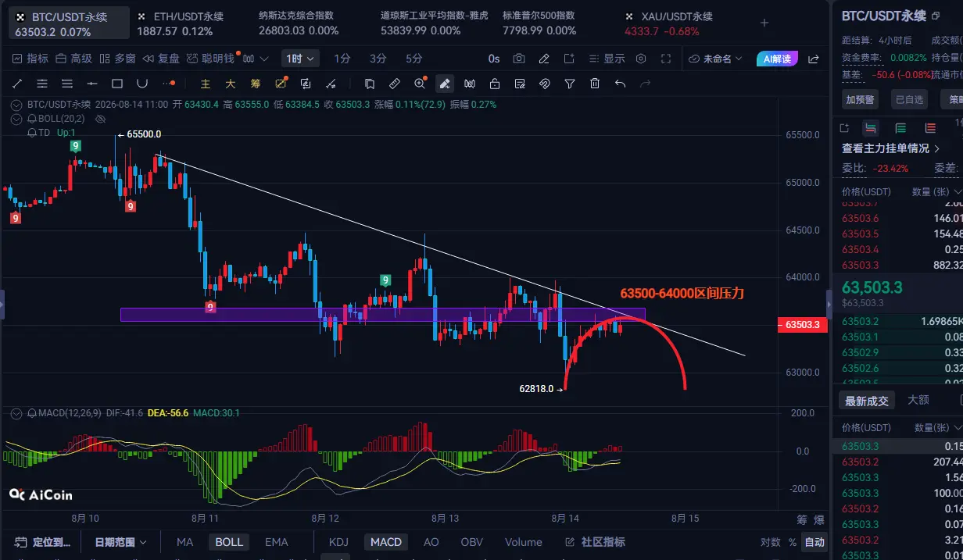This screenshot has height=560, width=963.
Task: Switch to the 1分 timeframe
Action: (x=342, y=59)
